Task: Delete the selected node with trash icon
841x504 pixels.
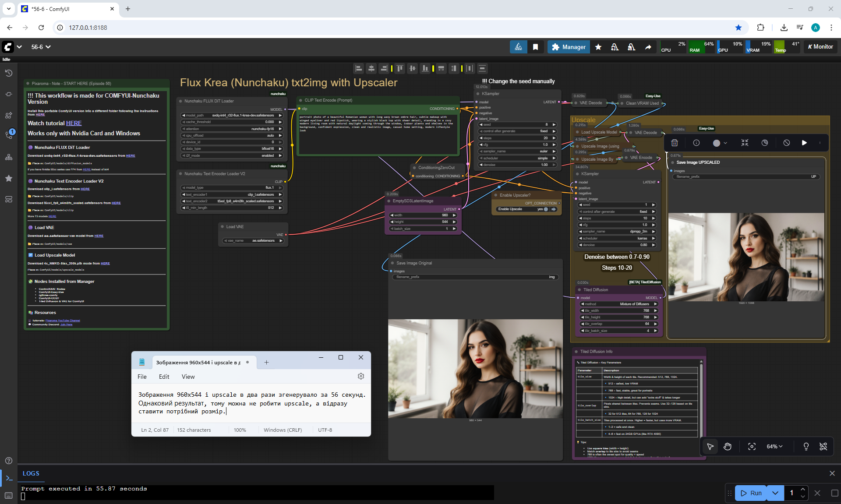Action: pos(675,143)
